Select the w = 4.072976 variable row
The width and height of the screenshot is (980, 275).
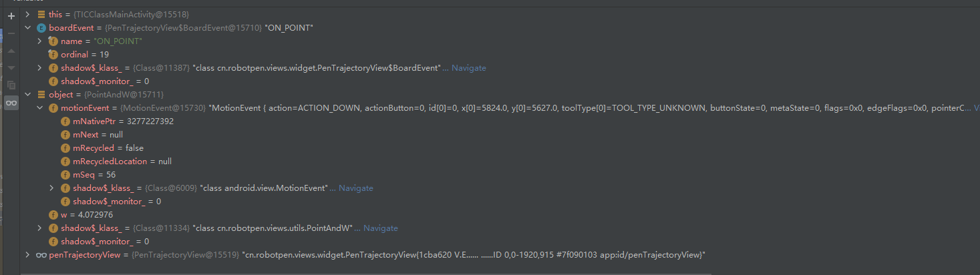[499, 215]
